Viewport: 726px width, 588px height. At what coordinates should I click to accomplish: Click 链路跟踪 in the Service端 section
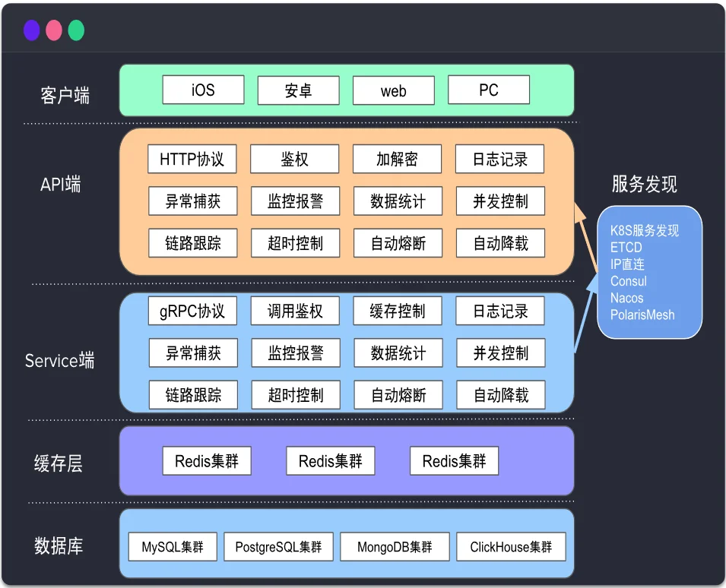click(194, 395)
